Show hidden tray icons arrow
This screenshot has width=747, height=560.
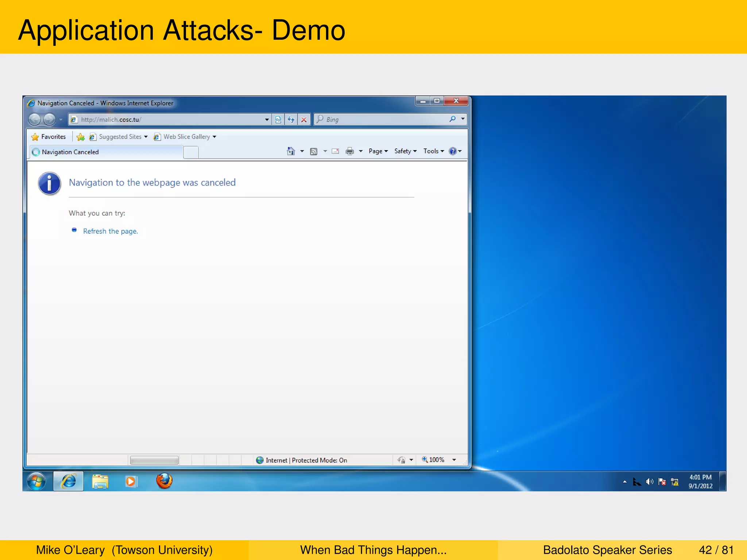(625, 482)
